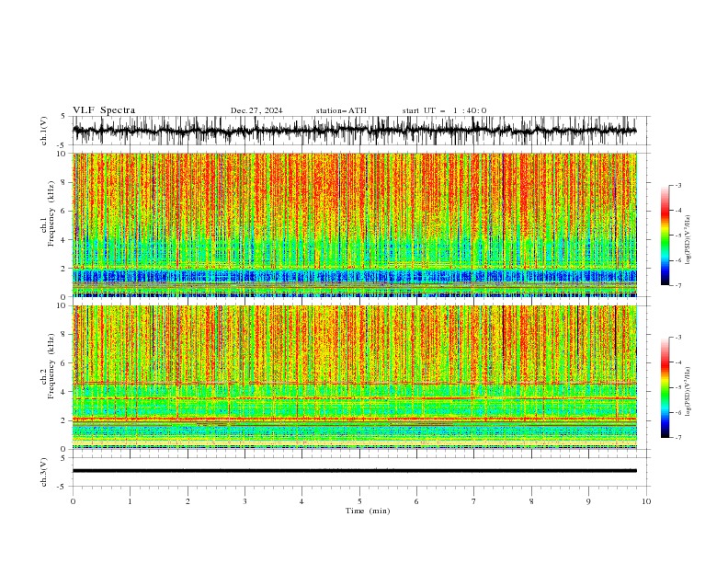Click the "ch.3(V)" vertical axis label

click(x=44, y=472)
